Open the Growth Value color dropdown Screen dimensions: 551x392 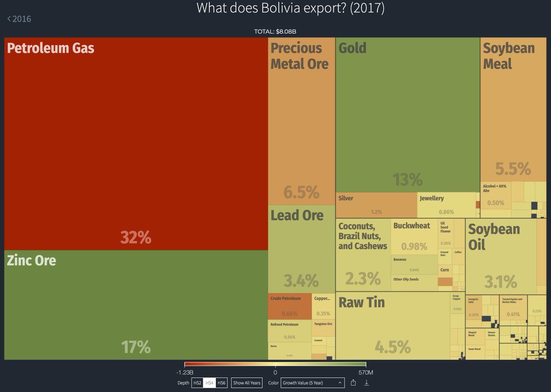[312, 383]
